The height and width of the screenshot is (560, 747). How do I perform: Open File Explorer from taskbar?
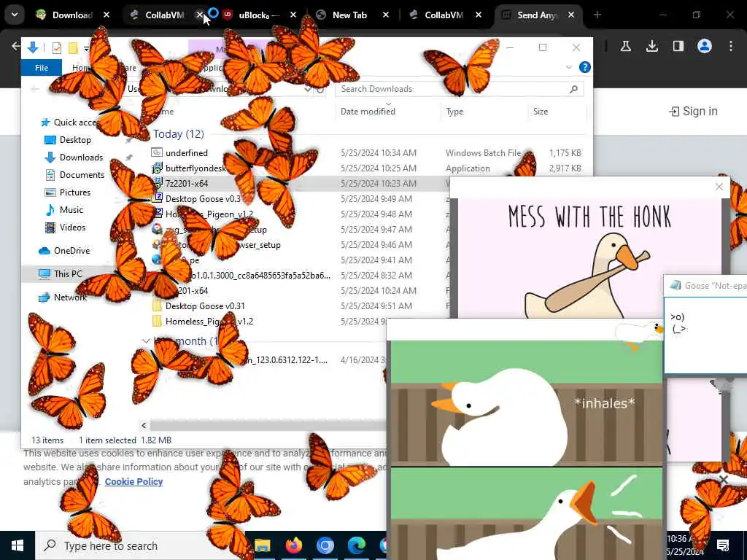tap(263, 545)
